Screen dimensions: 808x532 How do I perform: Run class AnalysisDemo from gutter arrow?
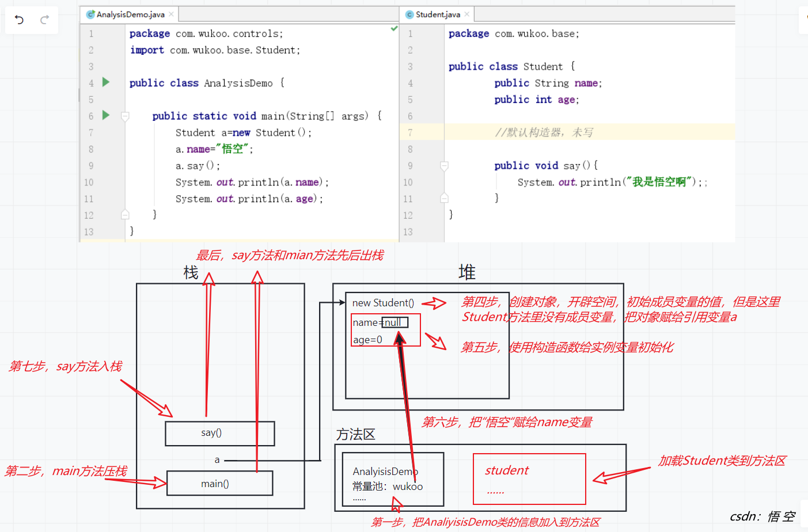[106, 82]
